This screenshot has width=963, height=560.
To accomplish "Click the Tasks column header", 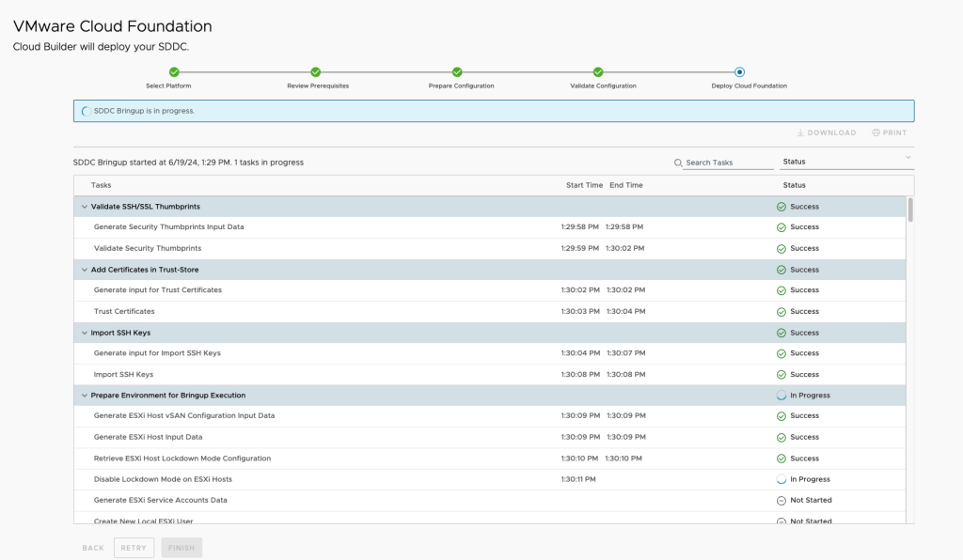I will 102,185.
